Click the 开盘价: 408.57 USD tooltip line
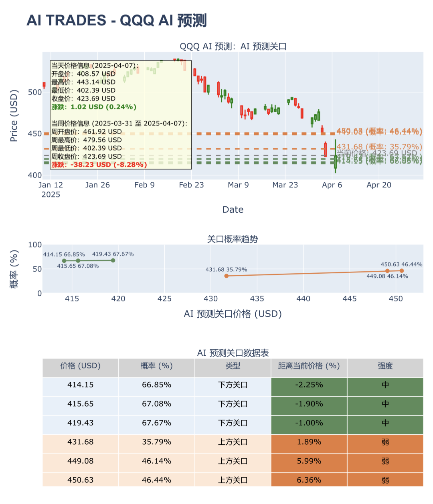433x504 pixels. coord(83,74)
